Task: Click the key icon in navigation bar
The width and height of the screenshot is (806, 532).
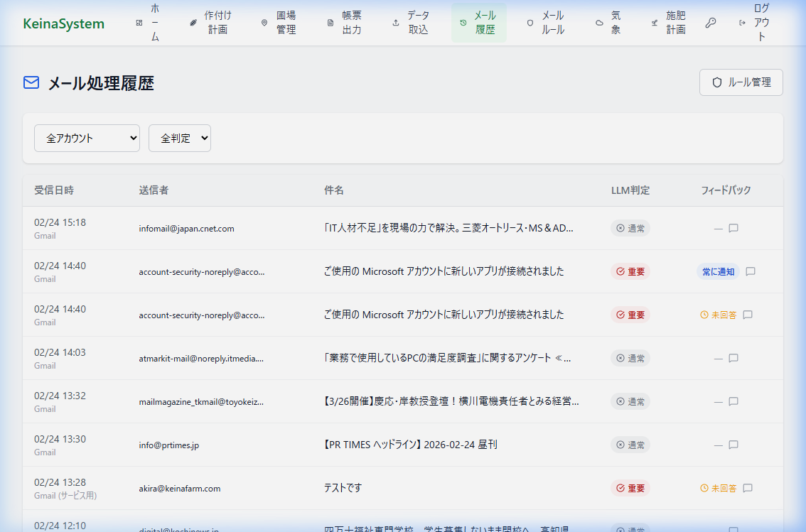Action: pos(710,23)
